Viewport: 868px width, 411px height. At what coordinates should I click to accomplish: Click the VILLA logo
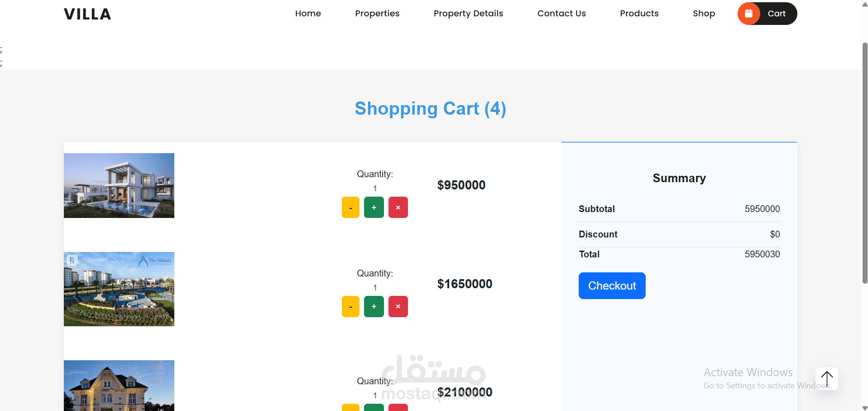(87, 14)
